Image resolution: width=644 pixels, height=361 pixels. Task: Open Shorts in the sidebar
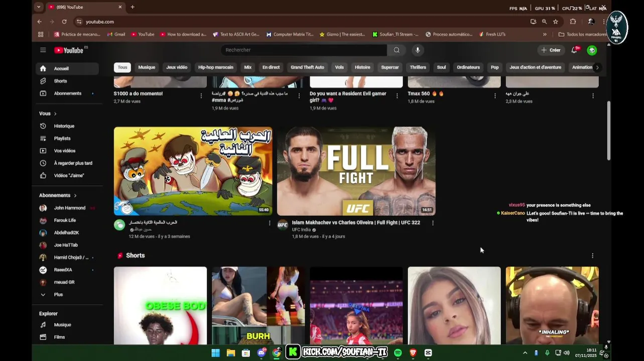click(67, 81)
